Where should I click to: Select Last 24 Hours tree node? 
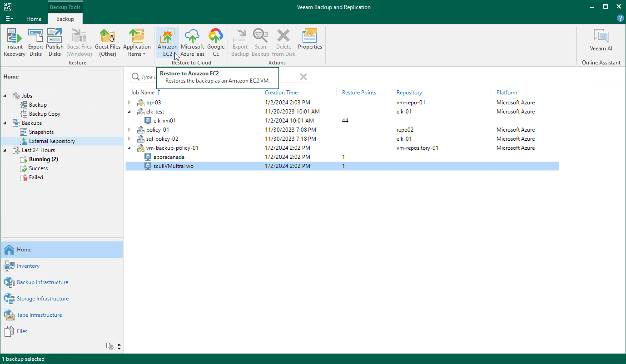(38, 150)
